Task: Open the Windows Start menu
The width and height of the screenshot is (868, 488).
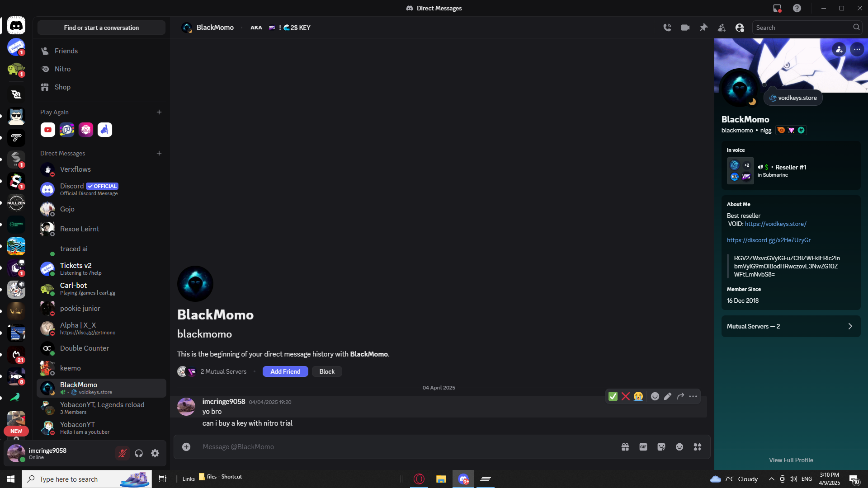Action: (x=11, y=479)
